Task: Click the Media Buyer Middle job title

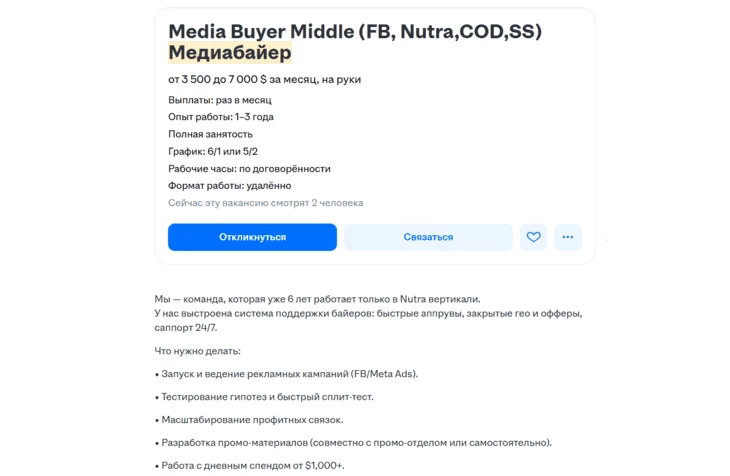Action: pyautogui.click(x=355, y=32)
